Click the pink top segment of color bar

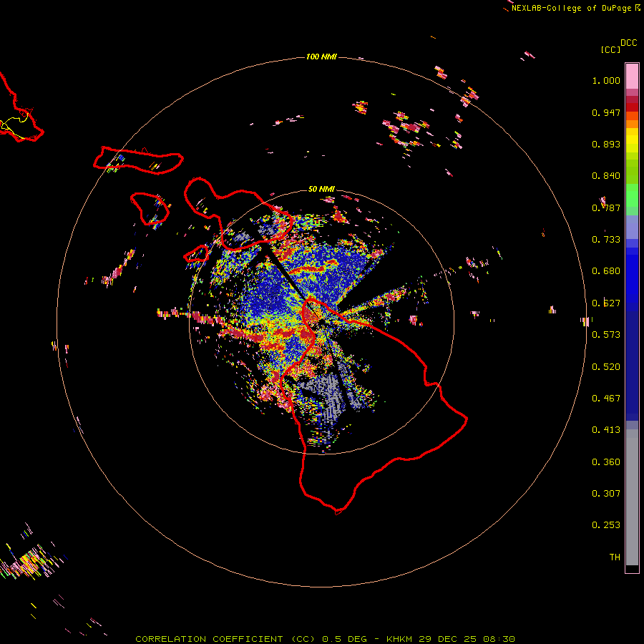pos(632,76)
